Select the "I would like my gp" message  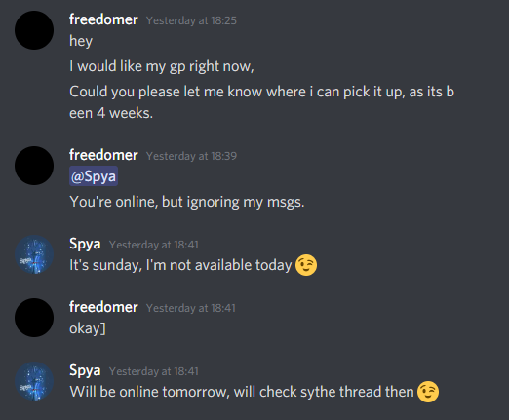click(162, 66)
